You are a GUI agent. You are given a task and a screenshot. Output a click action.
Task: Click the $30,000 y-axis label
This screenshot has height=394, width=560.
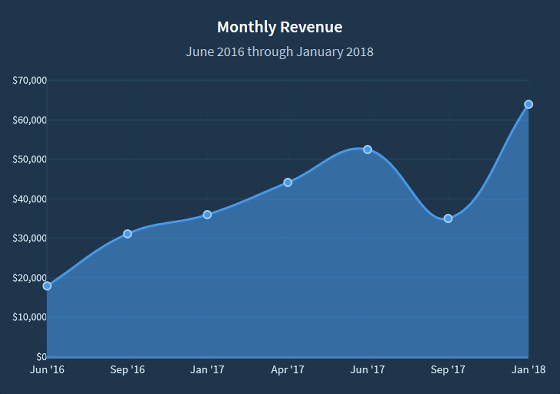click(x=29, y=238)
